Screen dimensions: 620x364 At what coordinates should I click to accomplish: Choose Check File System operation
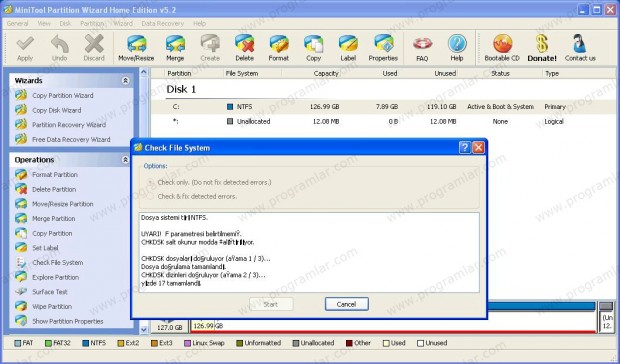point(57,262)
